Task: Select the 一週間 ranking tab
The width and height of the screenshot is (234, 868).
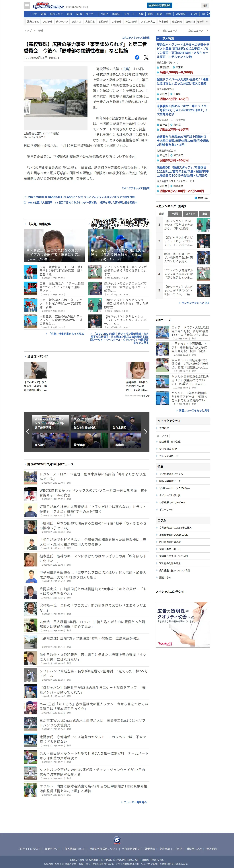Action: (x=175, y=214)
